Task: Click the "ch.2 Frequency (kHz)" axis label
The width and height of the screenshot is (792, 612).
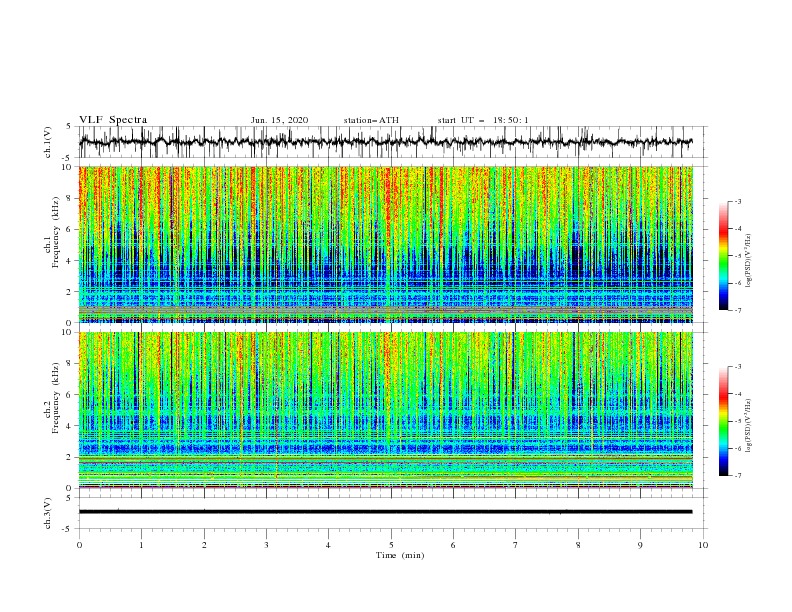Action: [52, 397]
